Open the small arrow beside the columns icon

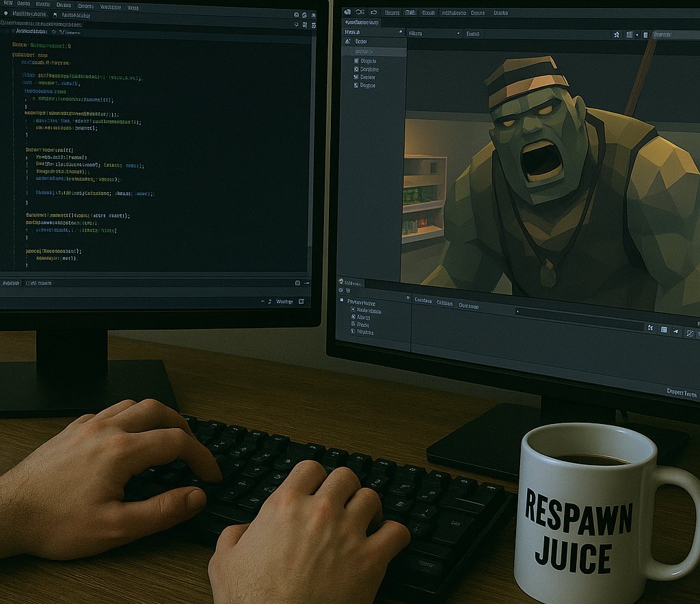pyautogui.click(x=637, y=34)
